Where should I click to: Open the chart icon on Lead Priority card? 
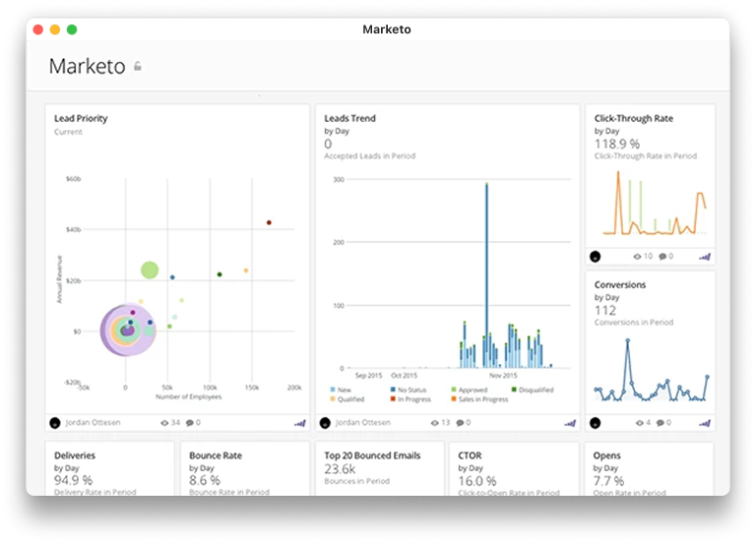(300, 423)
